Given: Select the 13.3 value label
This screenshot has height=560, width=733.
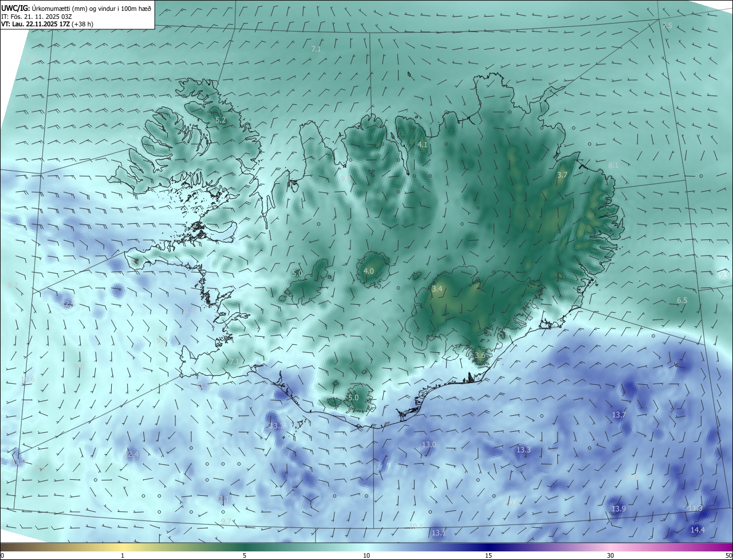Looking at the screenshot, I should (523, 450).
